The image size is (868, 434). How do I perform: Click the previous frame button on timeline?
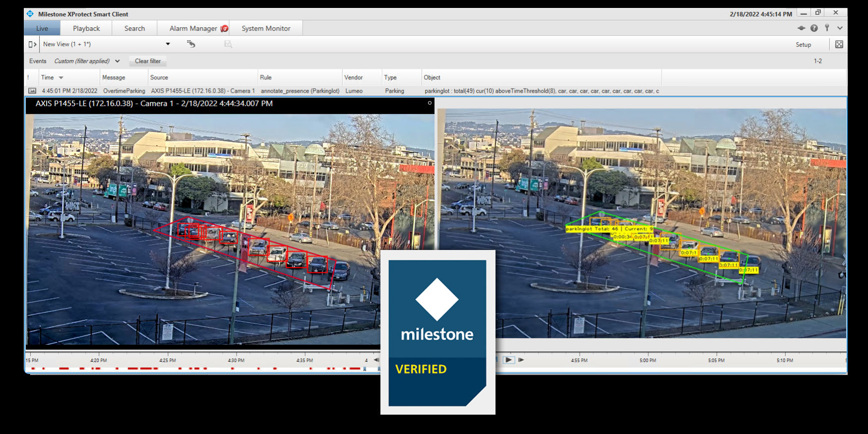376,360
